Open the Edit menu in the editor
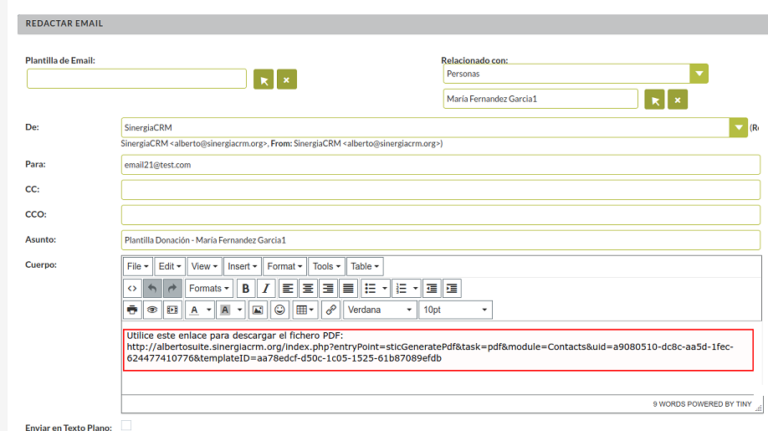Viewport: 768px width, 431px height. [x=170, y=266]
